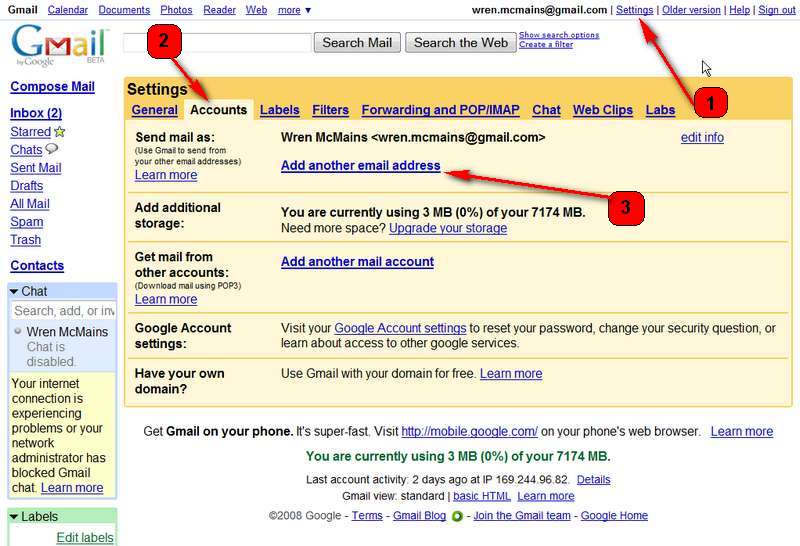Open Gmail Blog link
The height and width of the screenshot is (546, 800).
pyautogui.click(x=419, y=515)
